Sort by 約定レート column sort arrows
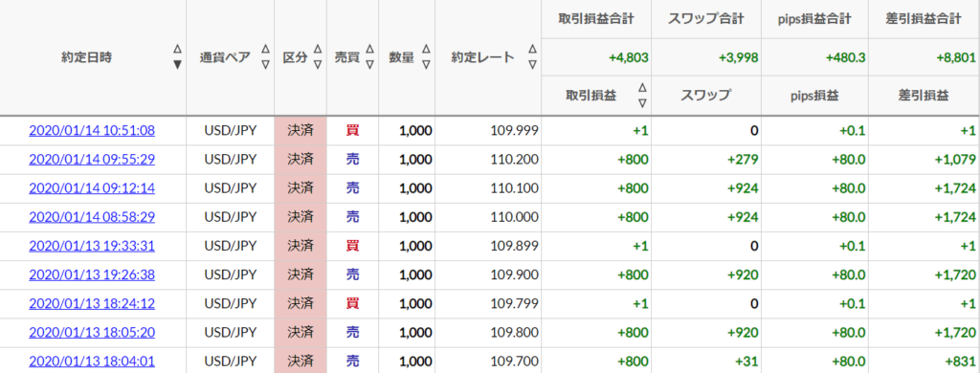Image resolution: width=980 pixels, height=373 pixels. click(532, 56)
